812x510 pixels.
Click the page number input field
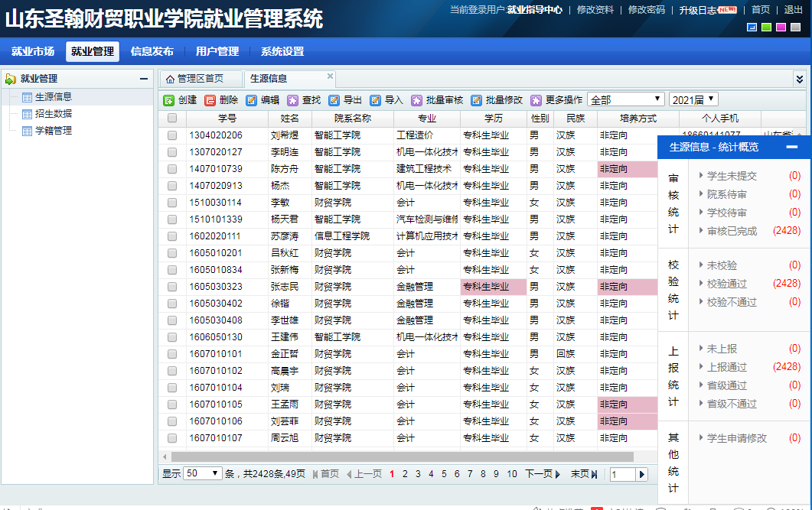click(x=622, y=475)
